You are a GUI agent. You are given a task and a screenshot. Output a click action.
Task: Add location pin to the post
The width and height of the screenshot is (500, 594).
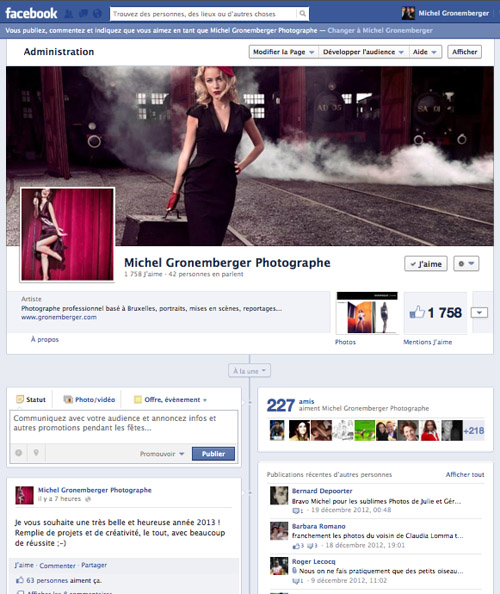36,453
